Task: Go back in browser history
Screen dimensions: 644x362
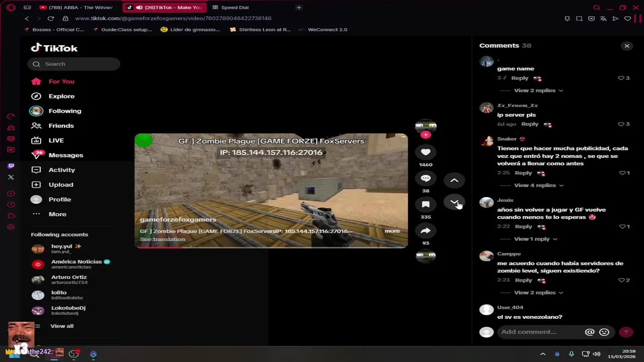Action: pos(27,19)
